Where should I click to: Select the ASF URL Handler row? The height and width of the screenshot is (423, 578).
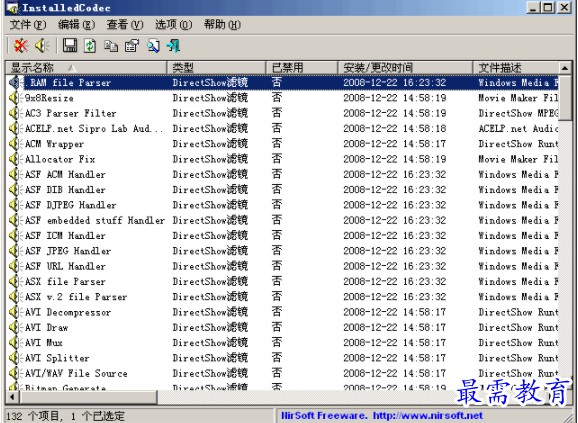coord(282,266)
